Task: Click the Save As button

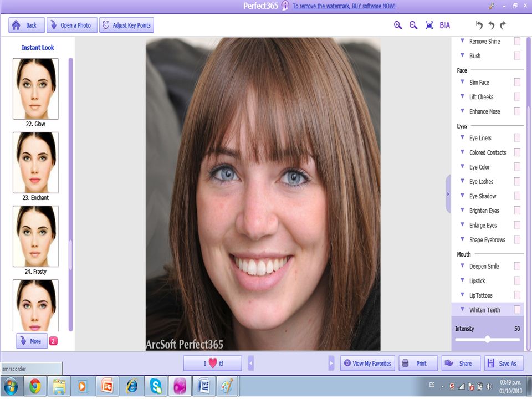Action: [x=504, y=364]
